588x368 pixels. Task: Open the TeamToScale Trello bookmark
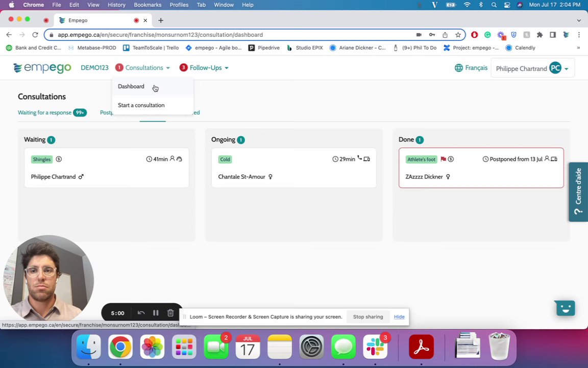151,48
